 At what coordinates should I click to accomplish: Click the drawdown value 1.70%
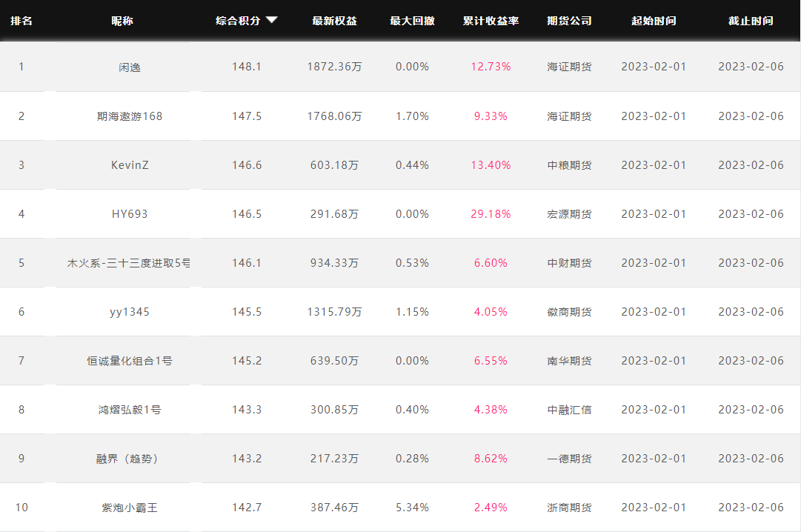pos(412,116)
